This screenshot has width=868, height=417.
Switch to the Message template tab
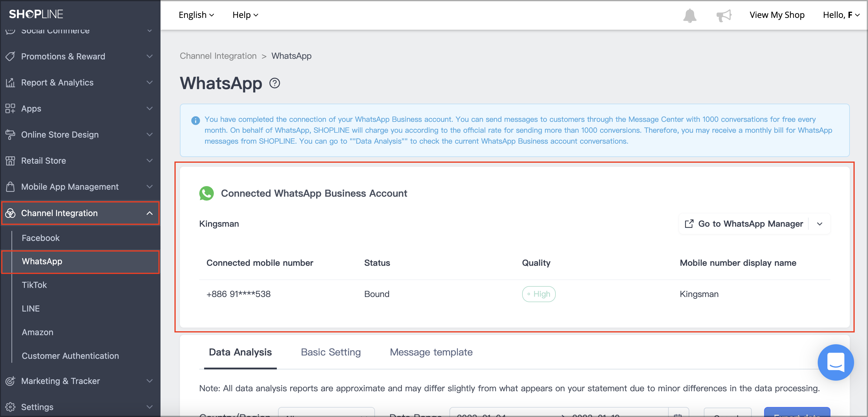tap(431, 352)
